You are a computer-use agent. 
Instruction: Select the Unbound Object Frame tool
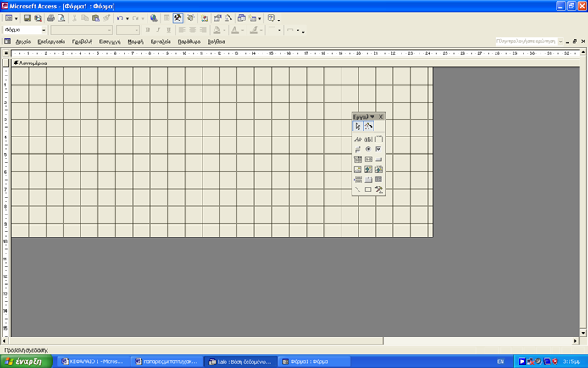pos(369,170)
